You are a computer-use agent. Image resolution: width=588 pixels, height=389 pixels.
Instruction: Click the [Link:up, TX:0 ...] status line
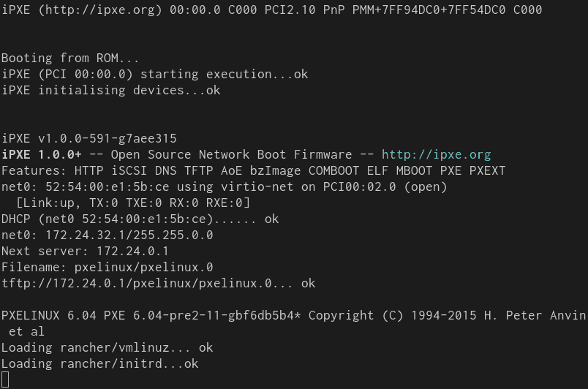[133, 203]
